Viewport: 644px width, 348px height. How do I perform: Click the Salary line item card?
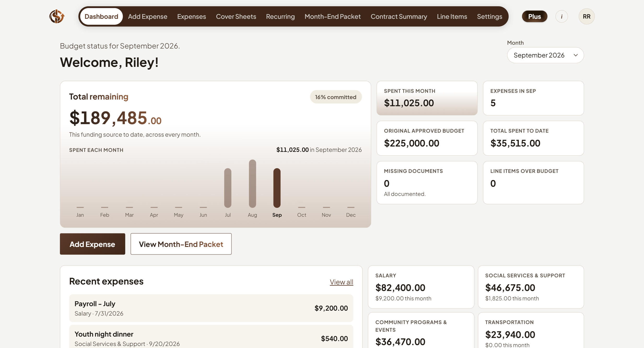pyautogui.click(x=421, y=287)
